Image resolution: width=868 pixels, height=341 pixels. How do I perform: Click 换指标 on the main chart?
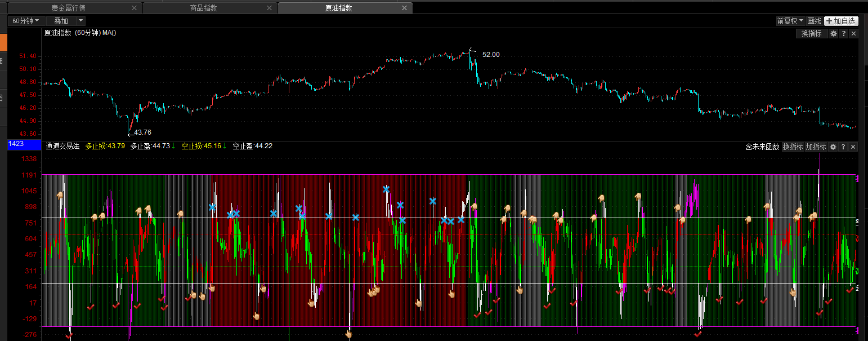click(x=811, y=34)
